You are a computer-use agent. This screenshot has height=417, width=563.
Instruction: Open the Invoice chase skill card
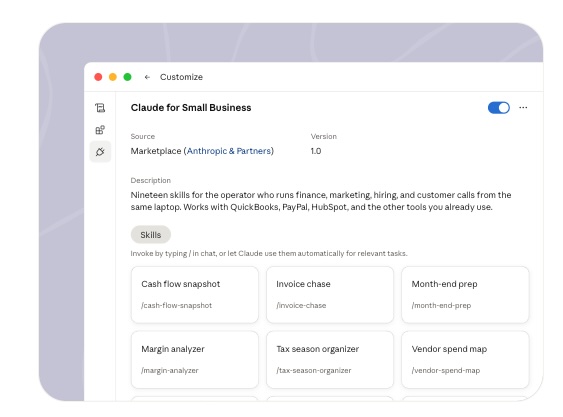pyautogui.click(x=330, y=295)
